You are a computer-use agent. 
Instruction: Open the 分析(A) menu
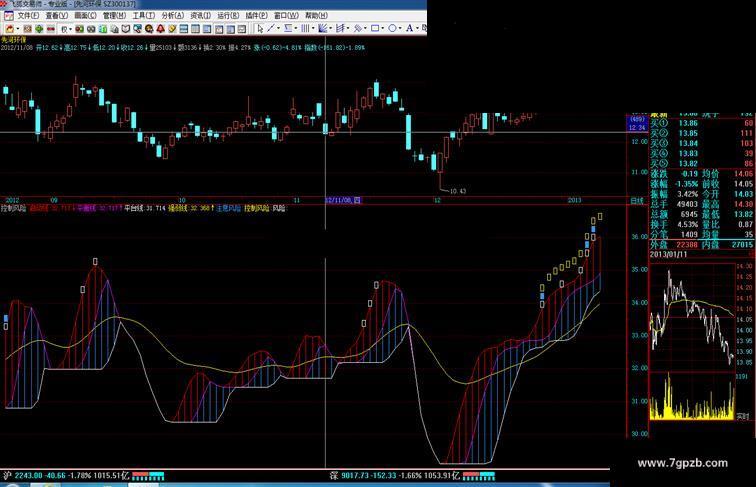tap(173, 15)
